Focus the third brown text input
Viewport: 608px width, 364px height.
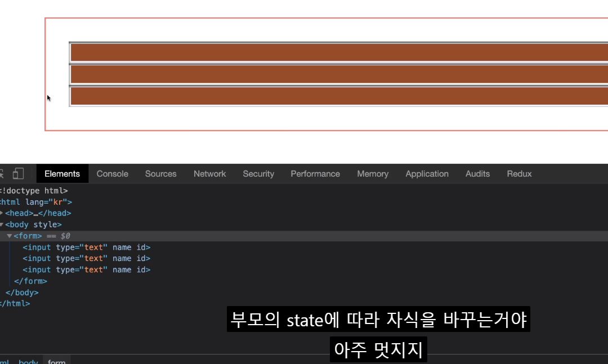(x=338, y=96)
